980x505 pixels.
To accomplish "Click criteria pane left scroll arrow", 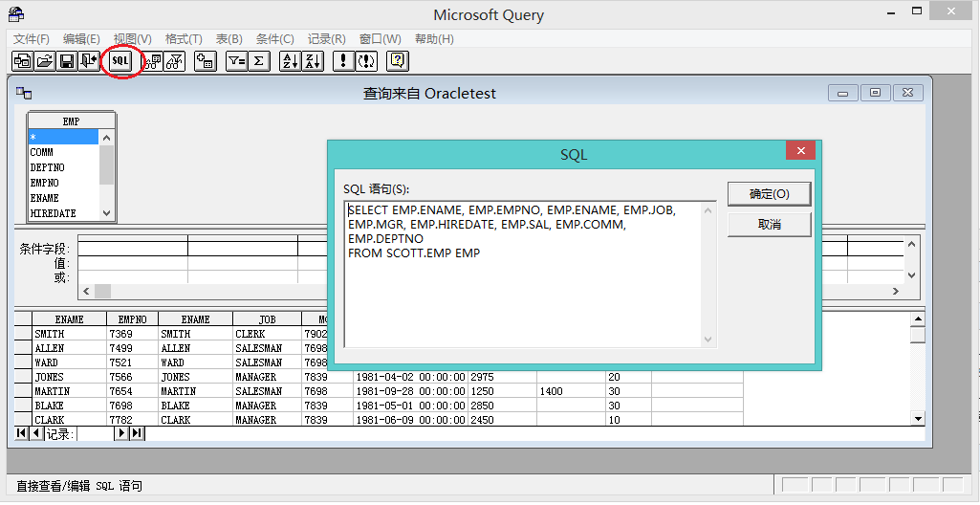I will [86, 292].
